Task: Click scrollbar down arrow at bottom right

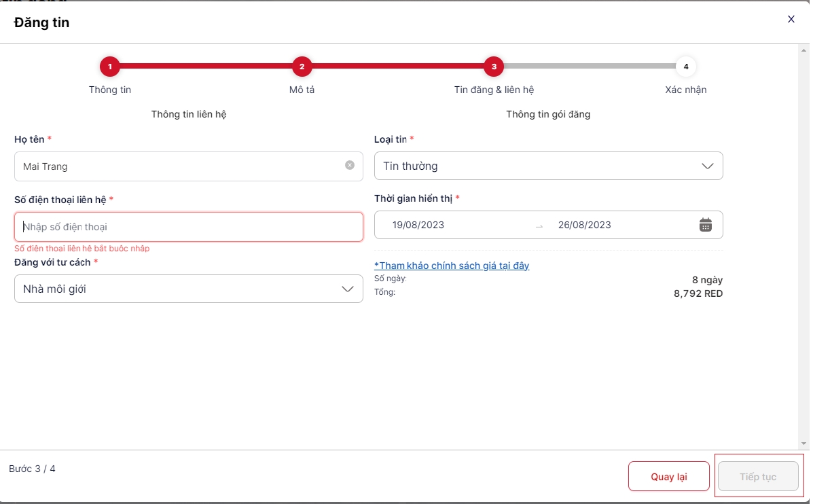Action: click(x=804, y=443)
